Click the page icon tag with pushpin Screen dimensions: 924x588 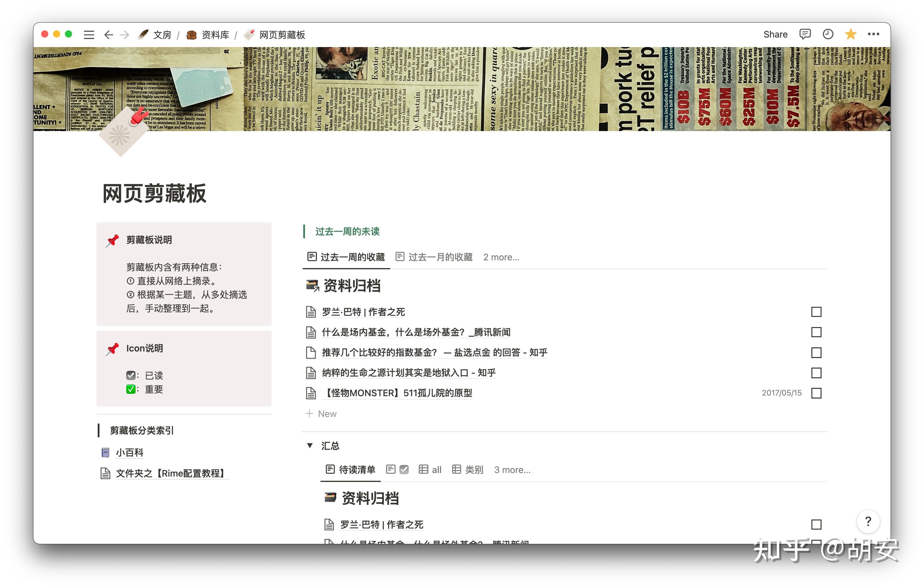(x=124, y=132)
